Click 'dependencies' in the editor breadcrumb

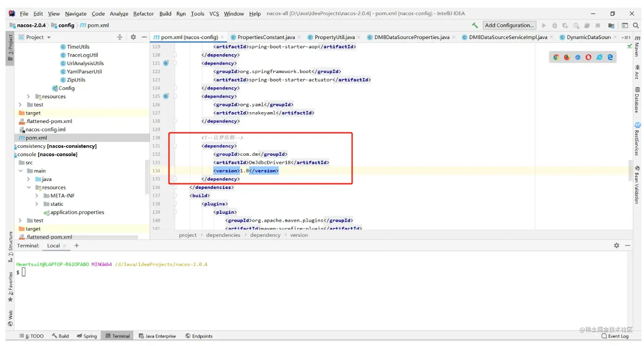click(223, 235)
